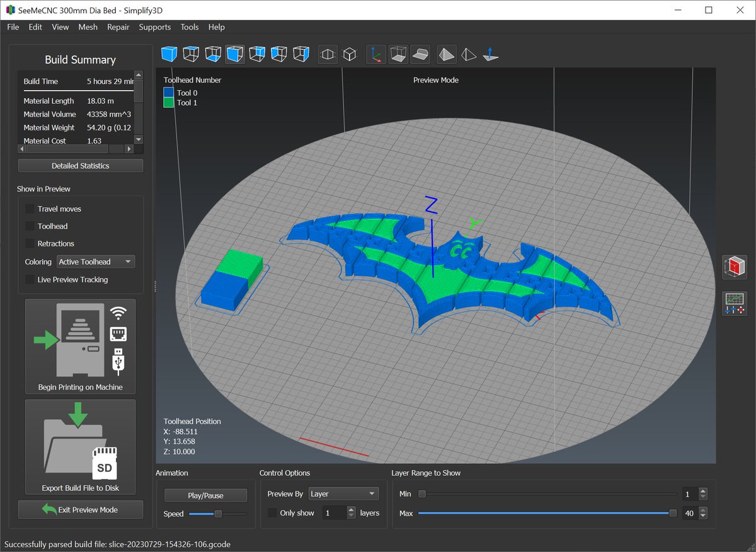
Task: Enable Retractions in preview
Action: point(30,243)
